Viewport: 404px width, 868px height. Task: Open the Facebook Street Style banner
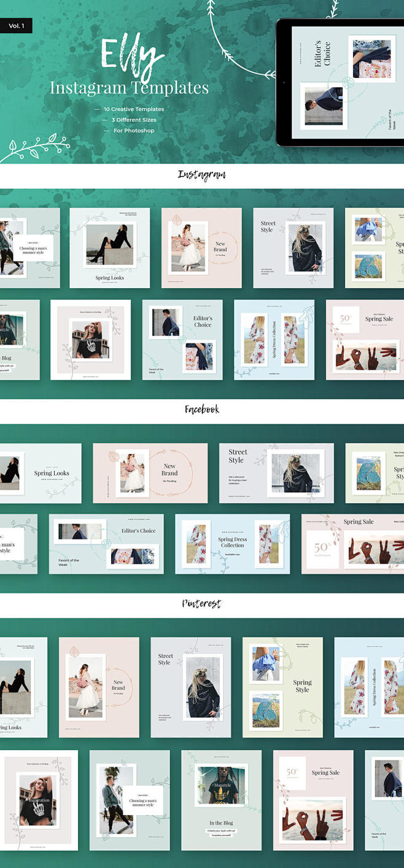click(x=276, y=474)
